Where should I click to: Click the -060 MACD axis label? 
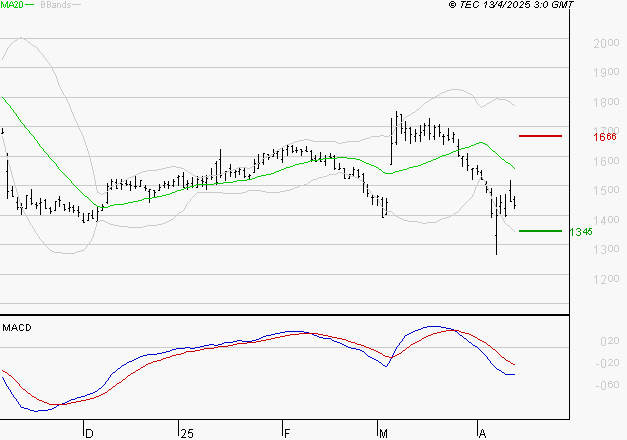(x=607, y=385)
